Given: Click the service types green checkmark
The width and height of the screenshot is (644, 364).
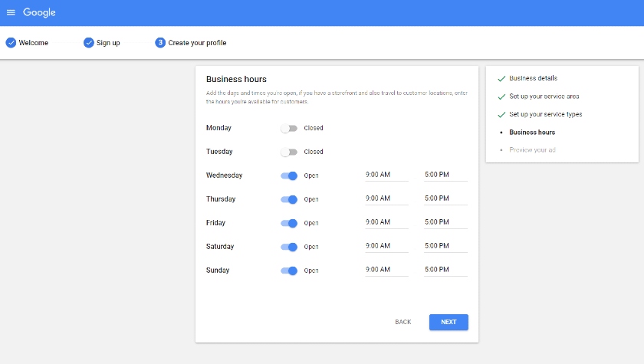Looking at the screenshot, I should [x=501, y=114].
